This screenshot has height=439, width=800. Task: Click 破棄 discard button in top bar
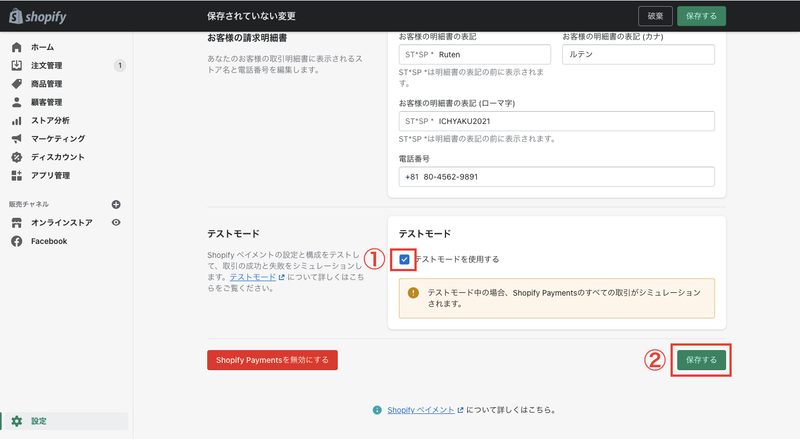(x=655, y=16)
